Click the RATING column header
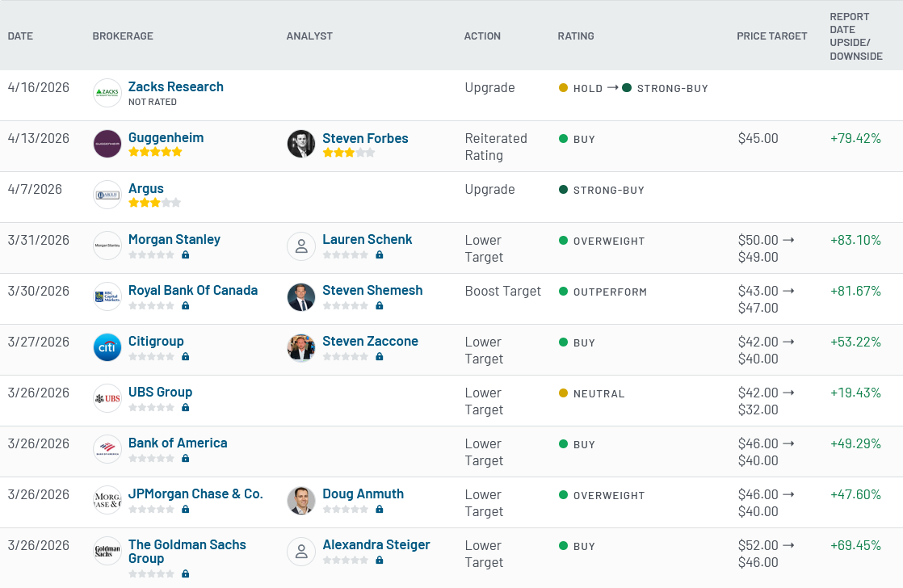This screenshot has height=588, width=903. tap(575, 36)
